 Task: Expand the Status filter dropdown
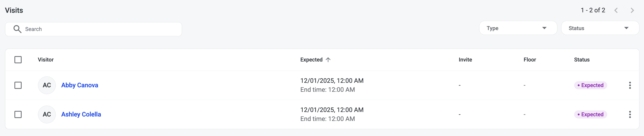600,28
